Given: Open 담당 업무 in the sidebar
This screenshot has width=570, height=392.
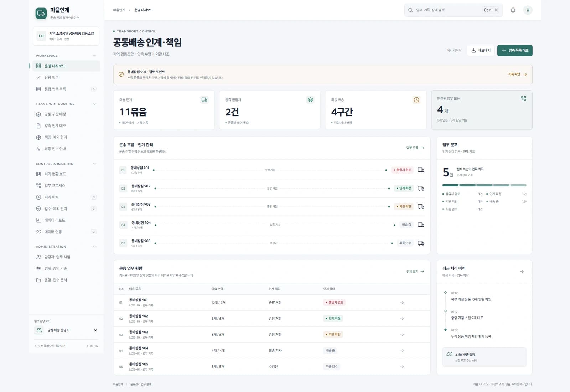Looking at the screenshot, I should (x=66, y=77).
